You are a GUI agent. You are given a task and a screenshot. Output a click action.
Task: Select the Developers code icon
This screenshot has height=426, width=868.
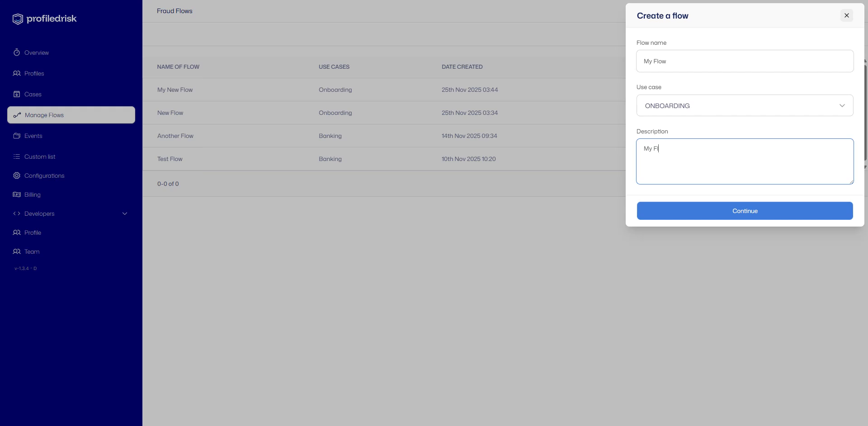click(x=16, y=213)
